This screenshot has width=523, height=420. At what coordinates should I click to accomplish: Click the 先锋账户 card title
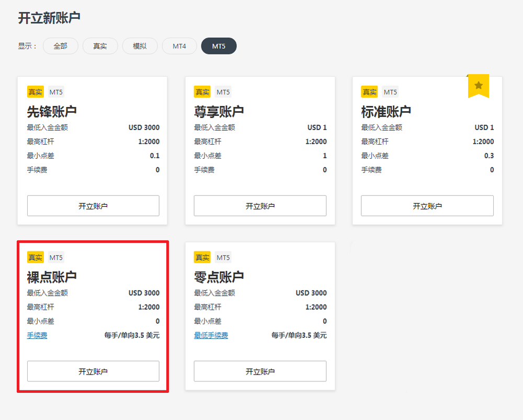(x=52, y=111)
